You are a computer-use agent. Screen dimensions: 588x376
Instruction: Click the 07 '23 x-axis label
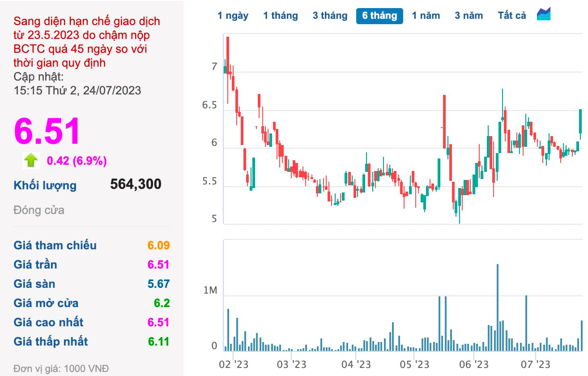click(536, 364)
